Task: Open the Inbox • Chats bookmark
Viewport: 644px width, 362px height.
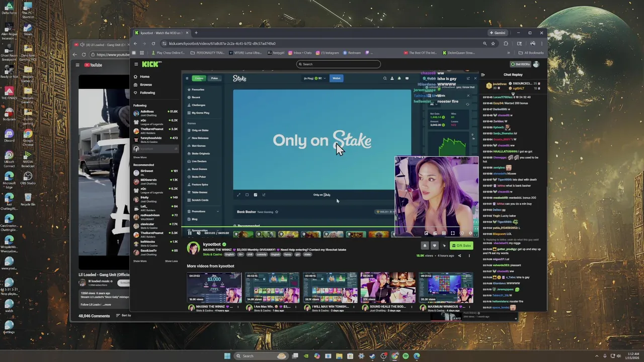Action: tap(300, 52)
